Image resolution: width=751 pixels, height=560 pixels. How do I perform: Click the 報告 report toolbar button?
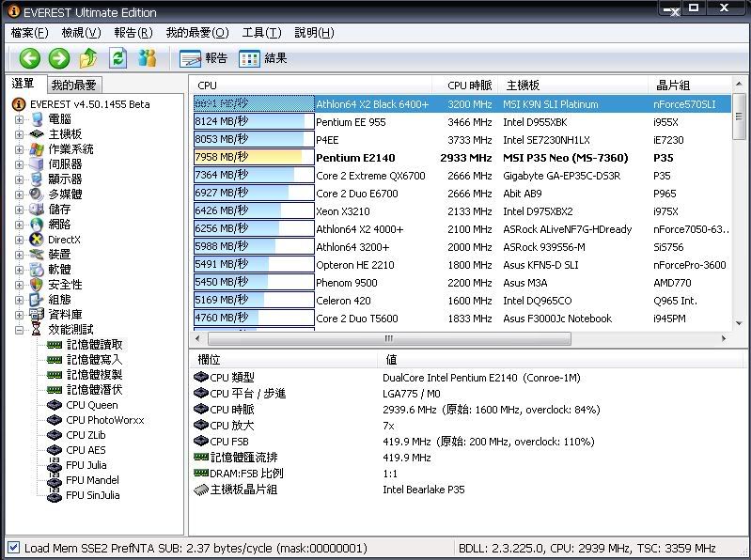pyautogui.click(x=204, y=58)
